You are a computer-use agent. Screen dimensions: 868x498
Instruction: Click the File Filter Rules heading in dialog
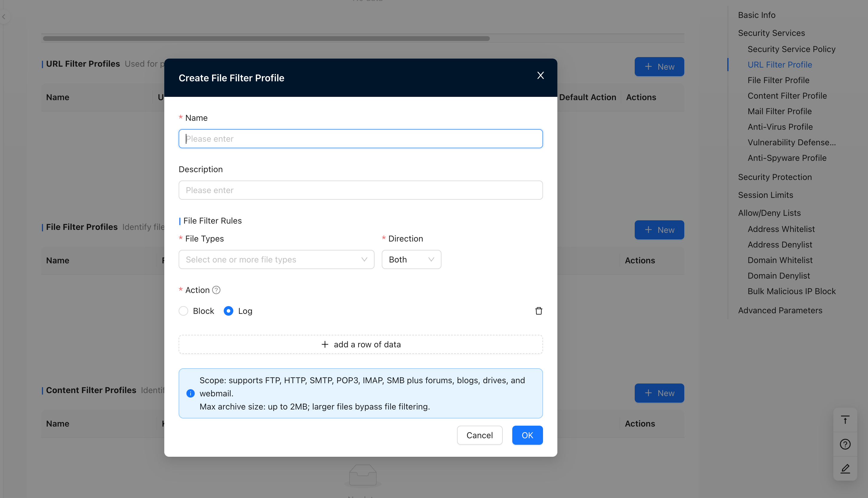pos(213,221)
